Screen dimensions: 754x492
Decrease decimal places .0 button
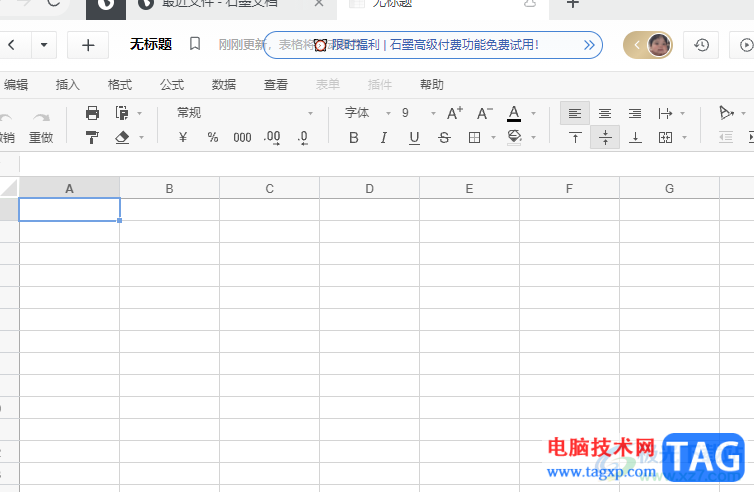302,138
